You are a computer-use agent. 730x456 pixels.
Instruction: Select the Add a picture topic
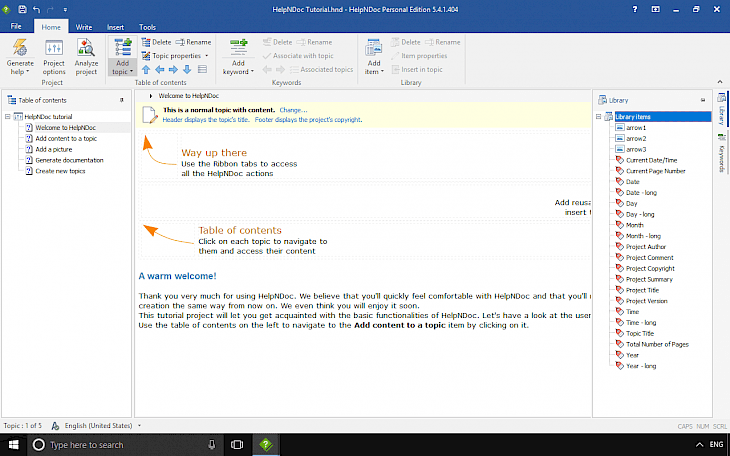click(54, 150)
